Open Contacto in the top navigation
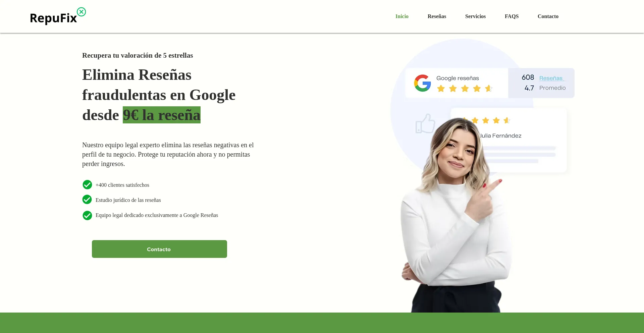 (548, 16)
